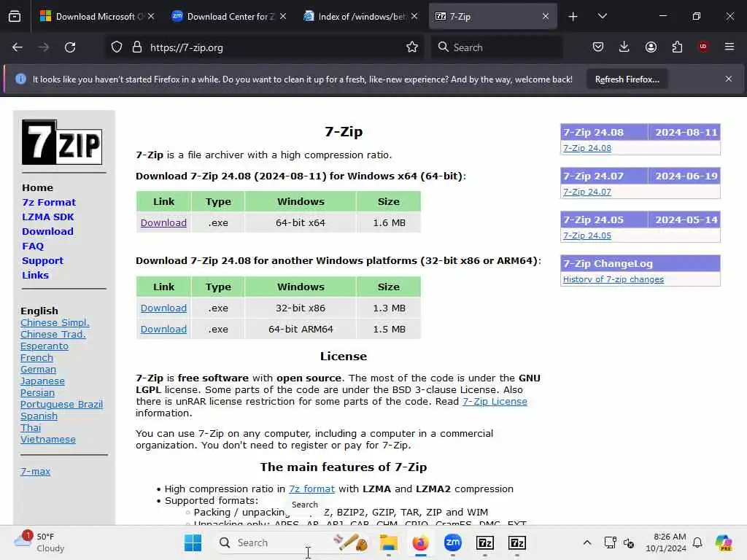Open 7-Zip License link
This screenshot has width=747, height=560.
[x=495, y=402]
